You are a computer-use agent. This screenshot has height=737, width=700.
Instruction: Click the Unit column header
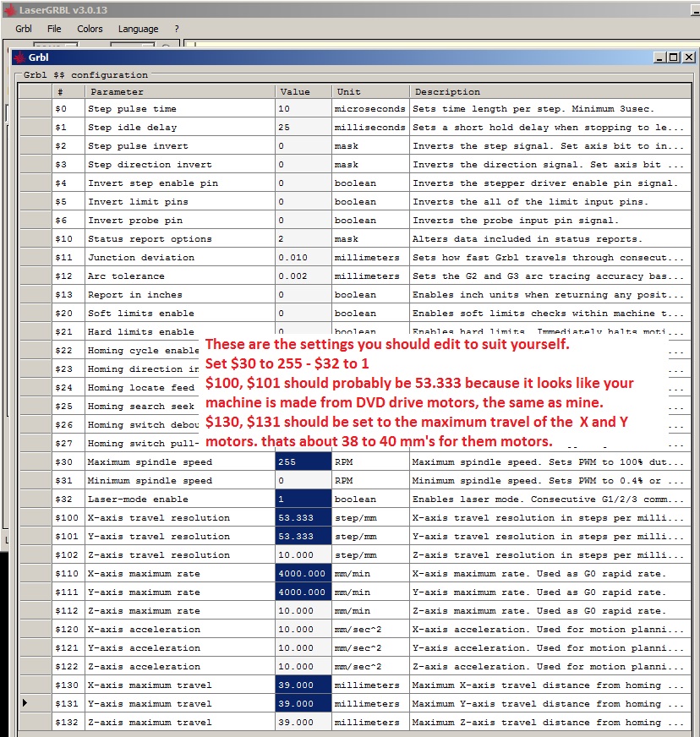click(x=370, y=91)
